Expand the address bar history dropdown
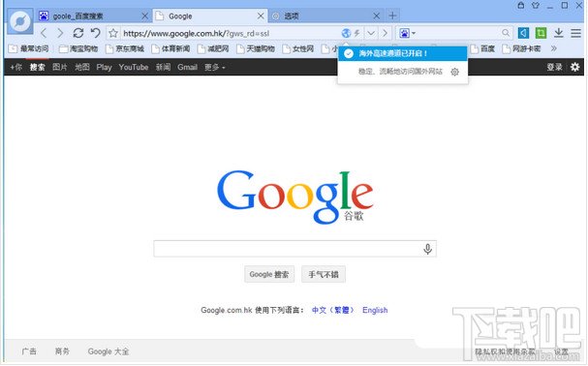Viewport: 588px width, 366px height. point(371,33)
